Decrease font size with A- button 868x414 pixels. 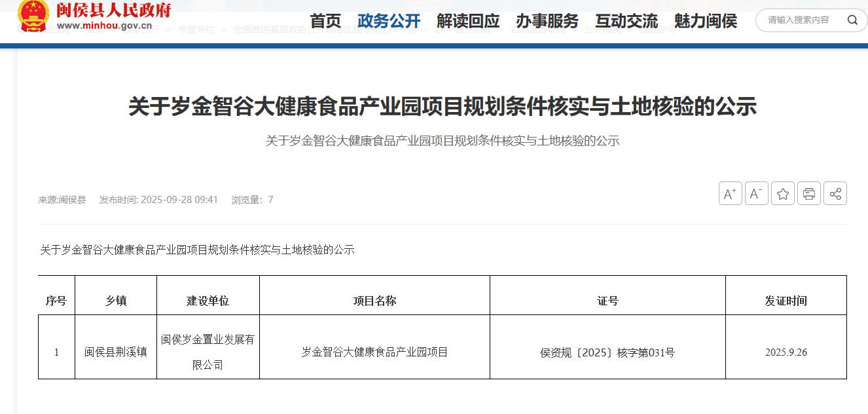pos(756,194)
